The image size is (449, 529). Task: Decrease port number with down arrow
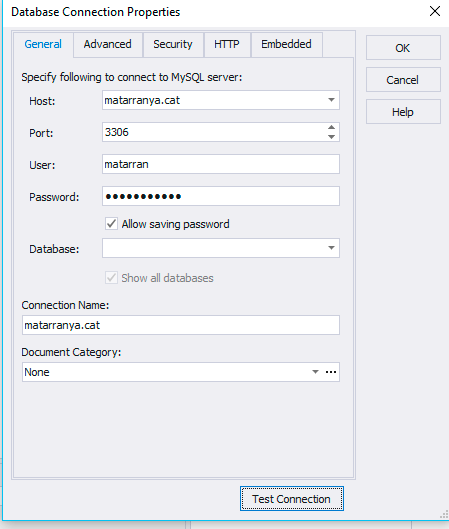[x=331, y=137]
